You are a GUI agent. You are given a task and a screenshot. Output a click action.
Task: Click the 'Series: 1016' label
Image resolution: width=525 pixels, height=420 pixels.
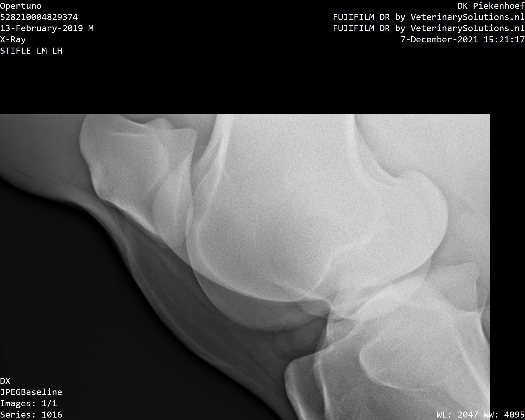coord(31,415)
